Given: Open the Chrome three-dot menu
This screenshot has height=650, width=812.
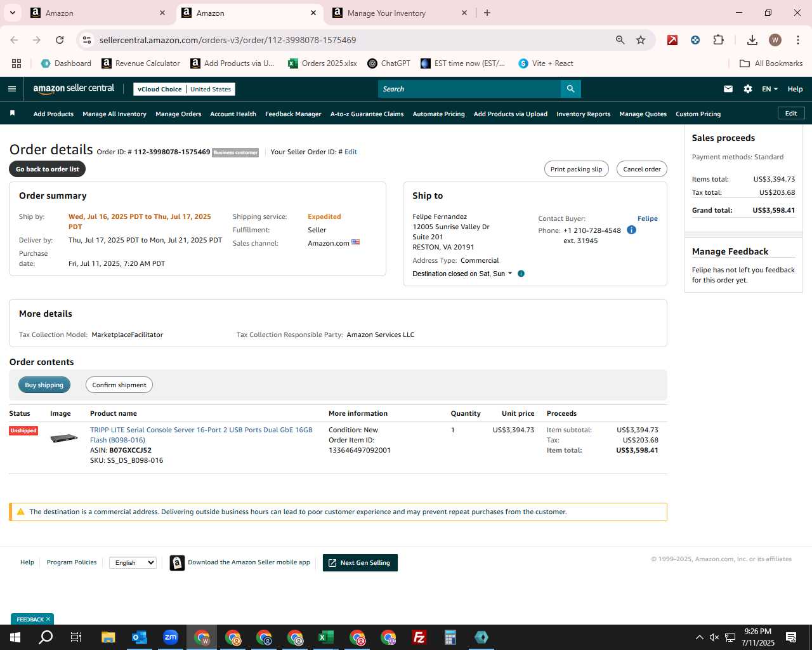Looking at the screenshot, I should 797,40.
